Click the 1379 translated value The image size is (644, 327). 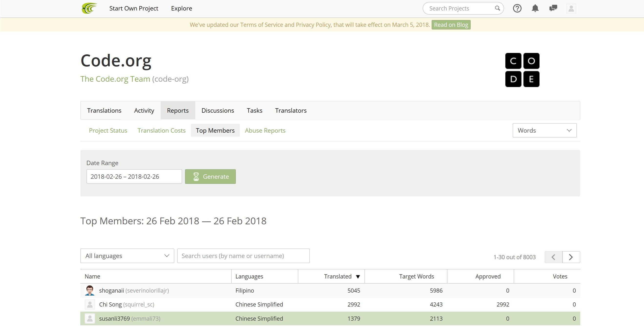(x=354, y=319)
